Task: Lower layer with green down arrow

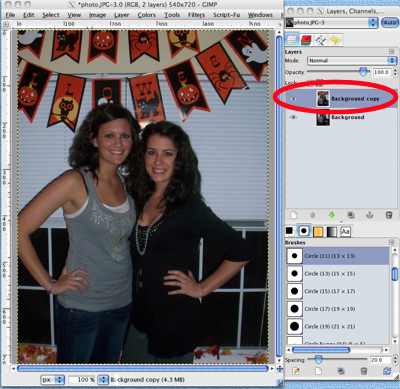Action: coord(331,215)
